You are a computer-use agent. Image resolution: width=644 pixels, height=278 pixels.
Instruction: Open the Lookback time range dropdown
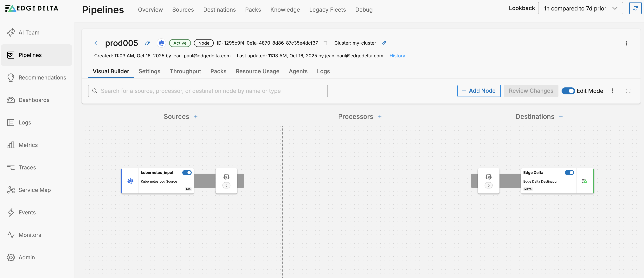tap(580, 9)
